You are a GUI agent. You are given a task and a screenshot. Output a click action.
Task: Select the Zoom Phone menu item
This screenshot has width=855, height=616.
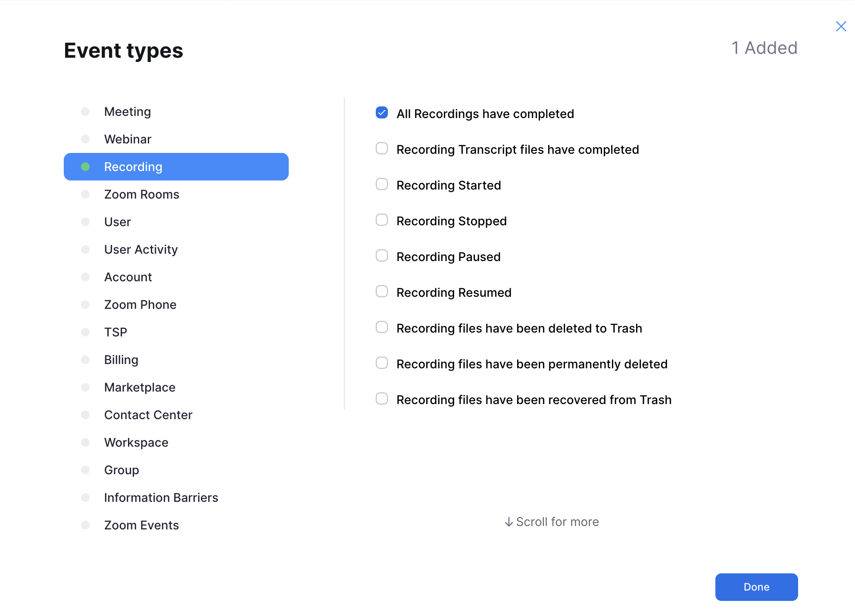click(140, 304)
